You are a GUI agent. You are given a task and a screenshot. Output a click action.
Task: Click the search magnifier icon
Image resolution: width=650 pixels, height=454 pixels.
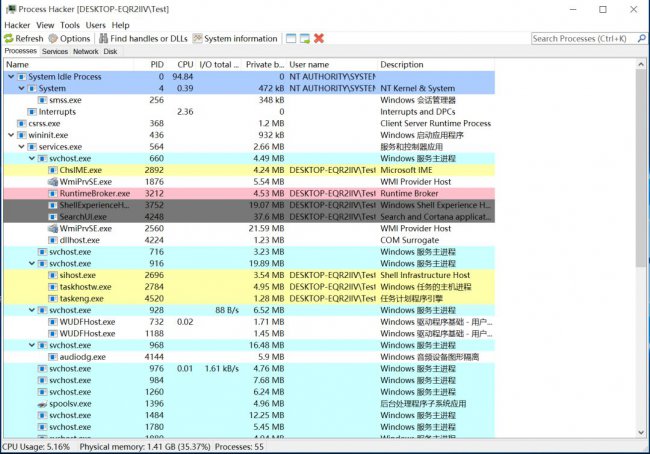coord(641,39)
